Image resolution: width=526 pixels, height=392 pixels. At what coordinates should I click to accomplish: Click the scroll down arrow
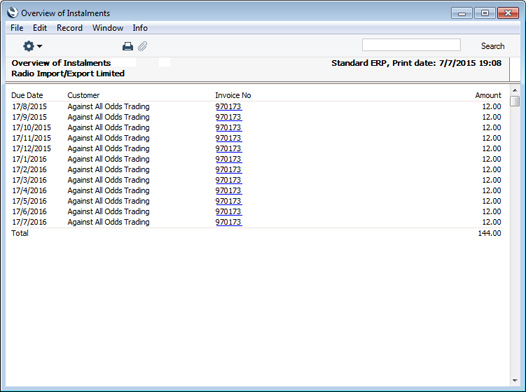coord(515,380)
